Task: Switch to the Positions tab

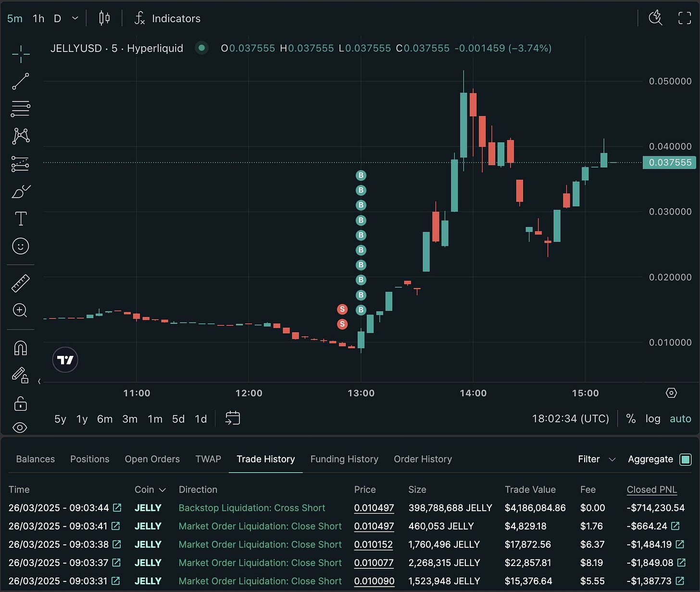Action: tap(90, 459)
